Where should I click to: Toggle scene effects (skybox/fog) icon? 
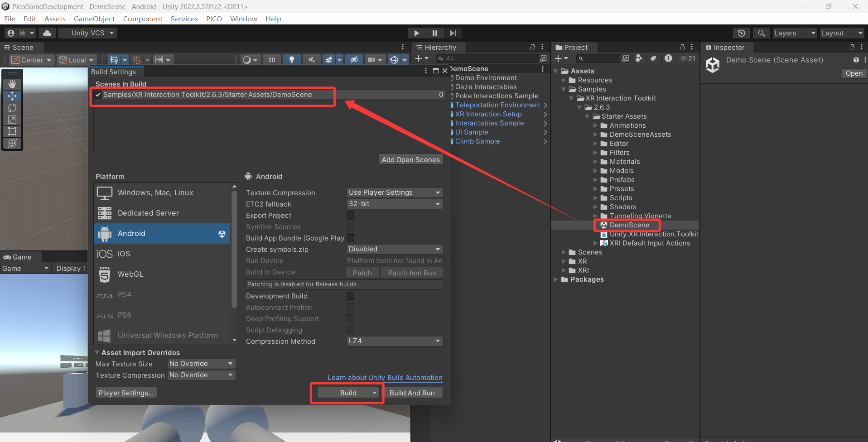pos(329,60)
